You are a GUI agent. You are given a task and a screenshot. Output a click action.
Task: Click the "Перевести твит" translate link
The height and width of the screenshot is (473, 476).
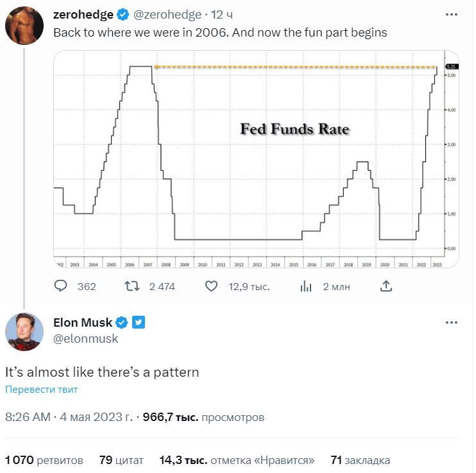pyautogui.click(x=42, y=390)
